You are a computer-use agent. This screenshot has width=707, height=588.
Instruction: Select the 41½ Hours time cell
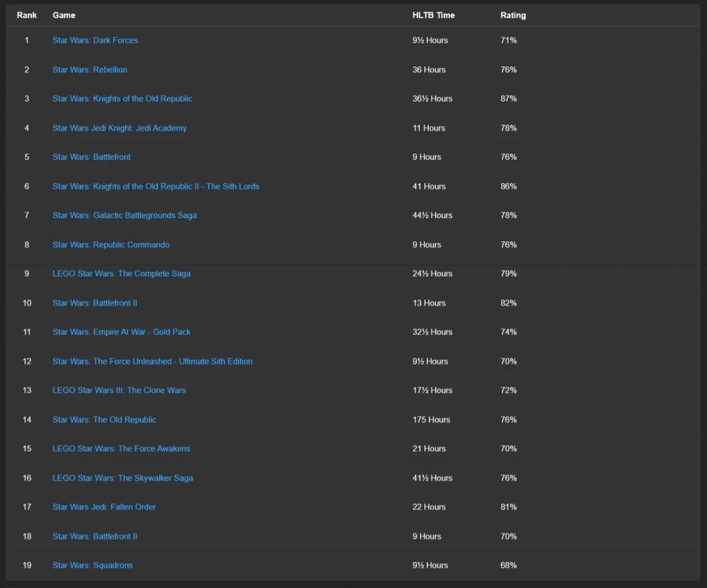click(432, 477)
